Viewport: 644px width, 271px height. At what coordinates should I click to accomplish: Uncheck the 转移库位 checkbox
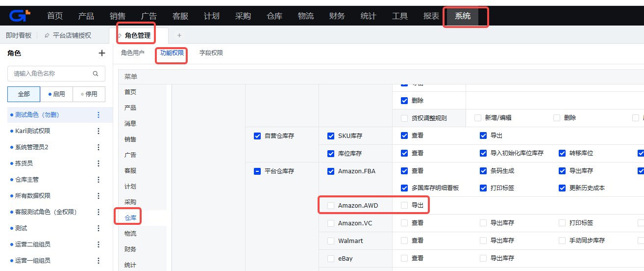pos(562,153)
